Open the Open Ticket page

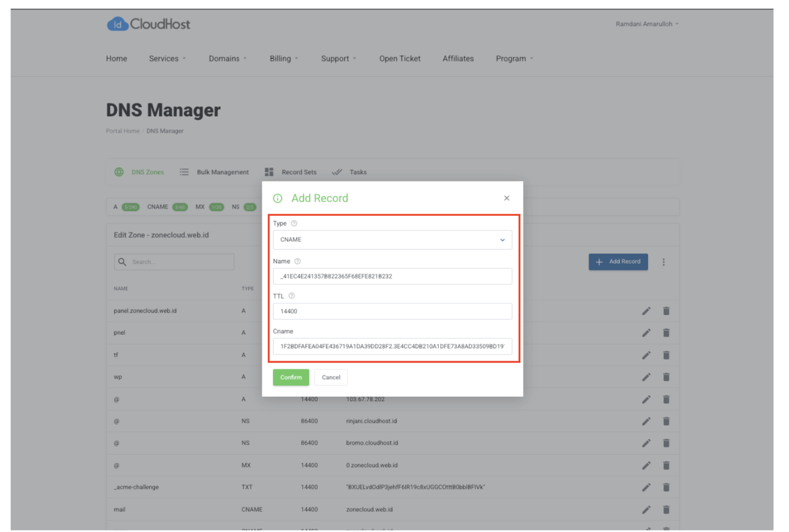pyautogui.click(x=400, y=59)
